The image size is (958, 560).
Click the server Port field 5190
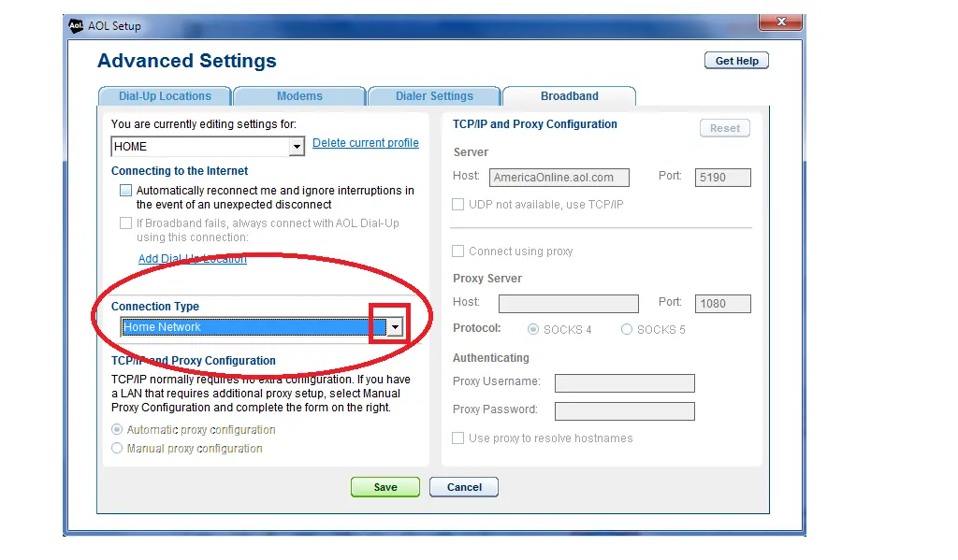(723, 178)
